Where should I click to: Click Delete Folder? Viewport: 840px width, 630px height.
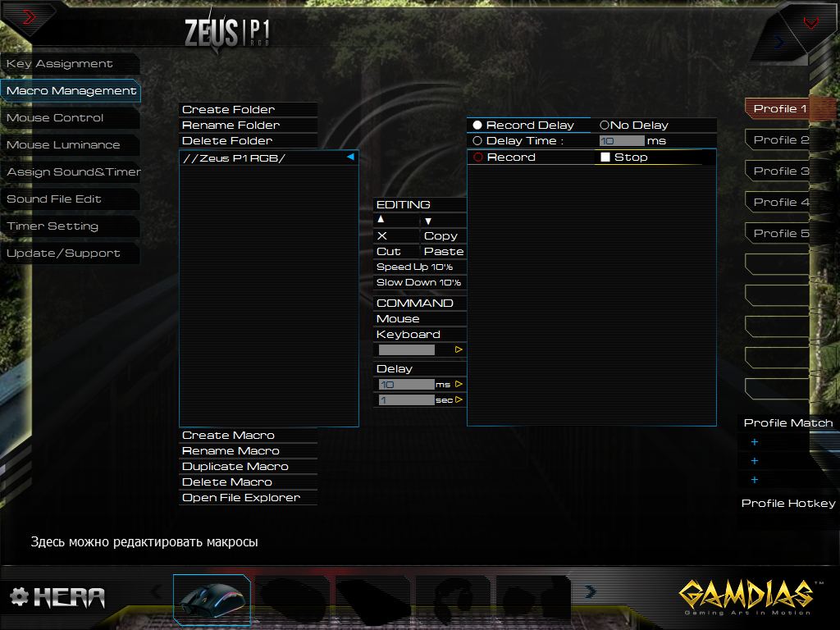[x=248, y=141]
